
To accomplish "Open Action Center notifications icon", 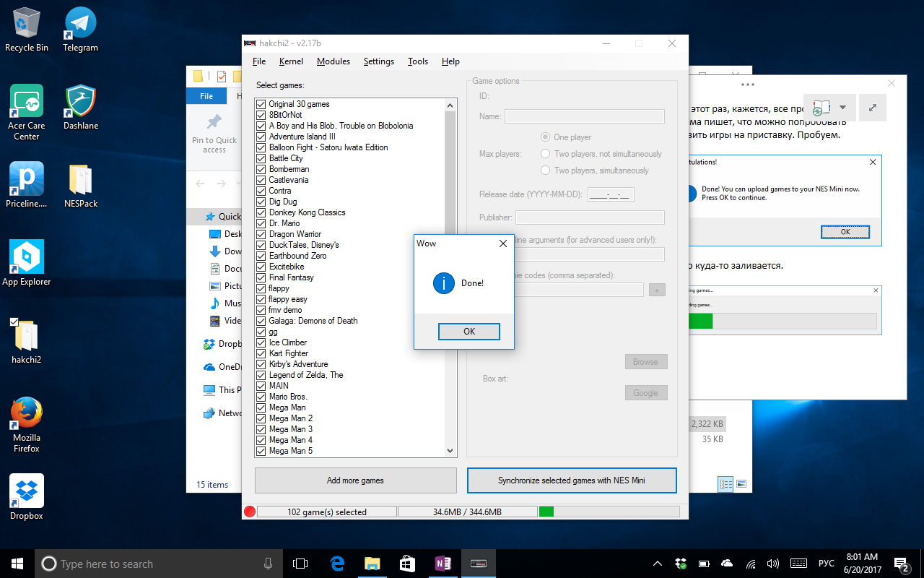I will click(902, 564).
